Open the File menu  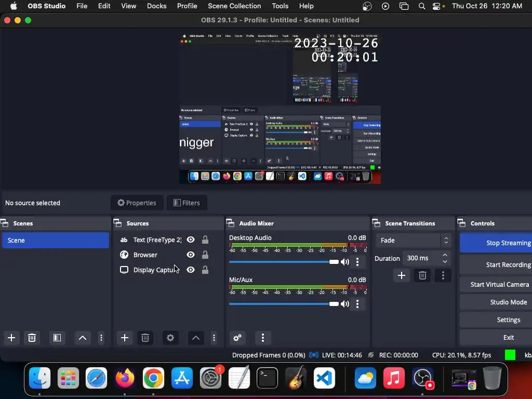(82, 6)
